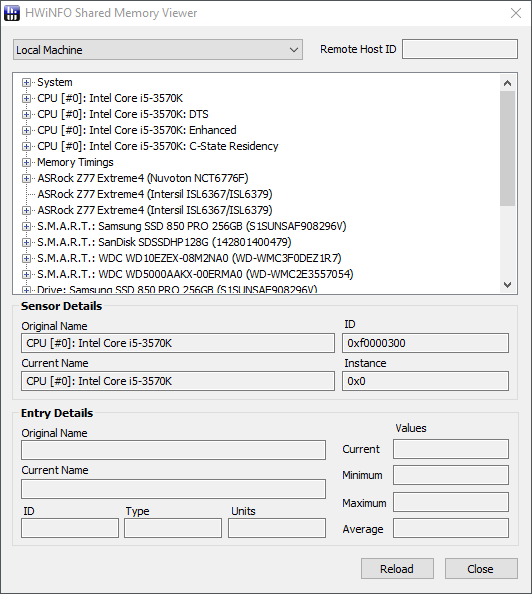The height and width of the screenshot is (594, 532).
Task: Click Entry Details Current Name field
Action: [x=173, y=489]
